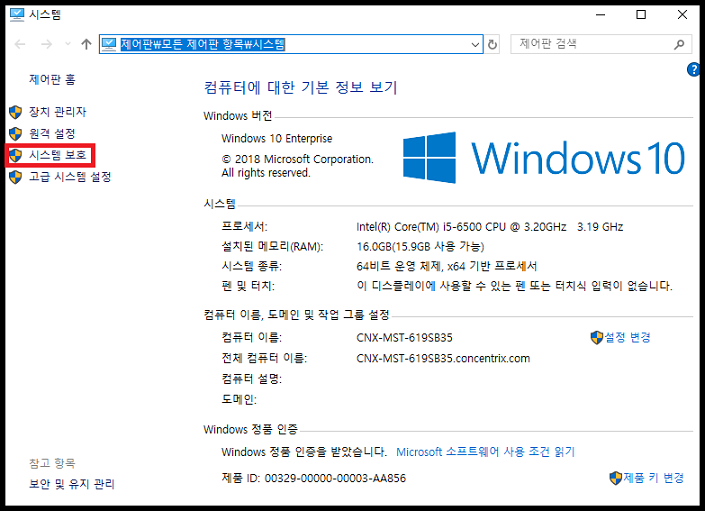This screenshot has height=511, width=705.
Task: Click the forward navigation arrow
Action: click(46, 44)
